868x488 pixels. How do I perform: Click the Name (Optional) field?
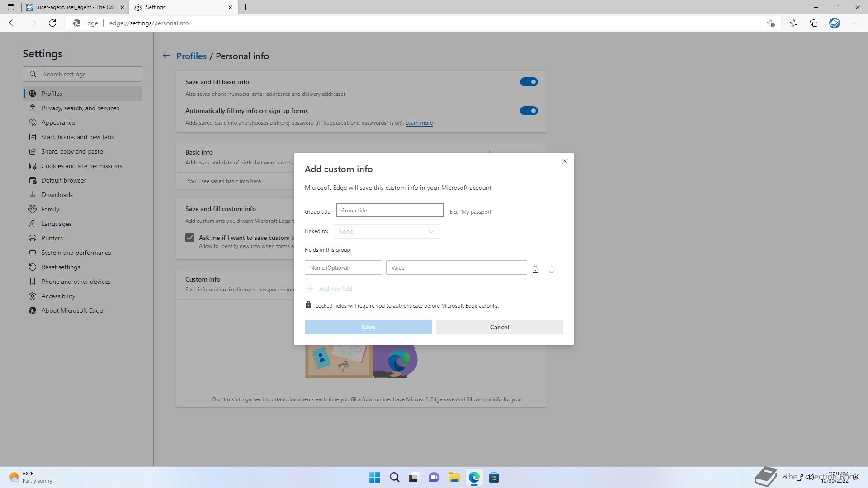(343, 267)
